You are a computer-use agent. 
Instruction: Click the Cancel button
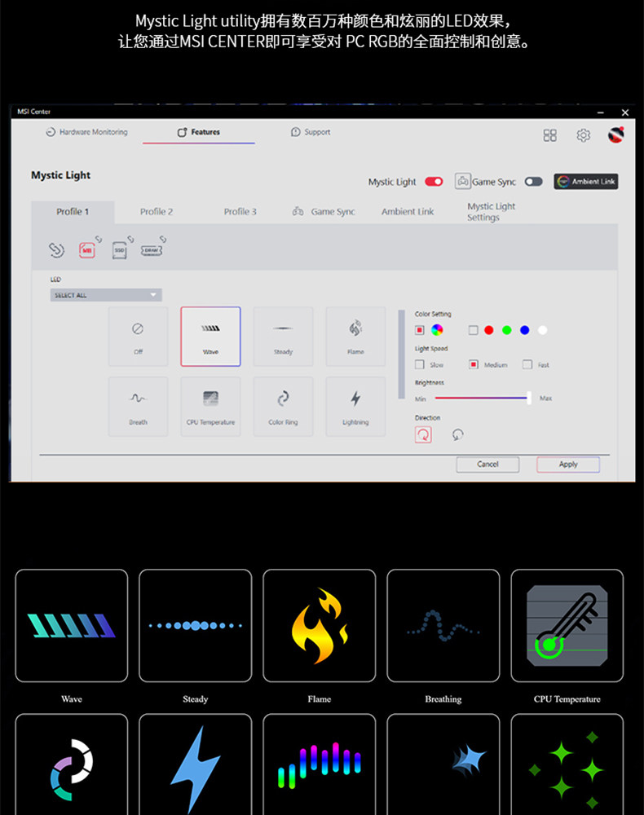coord(487,465)
